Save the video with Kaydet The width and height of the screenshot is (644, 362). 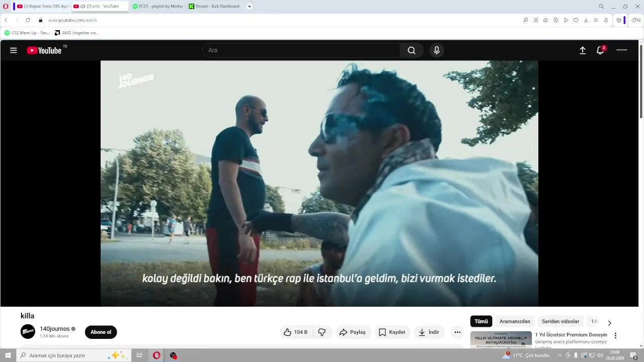392,332
